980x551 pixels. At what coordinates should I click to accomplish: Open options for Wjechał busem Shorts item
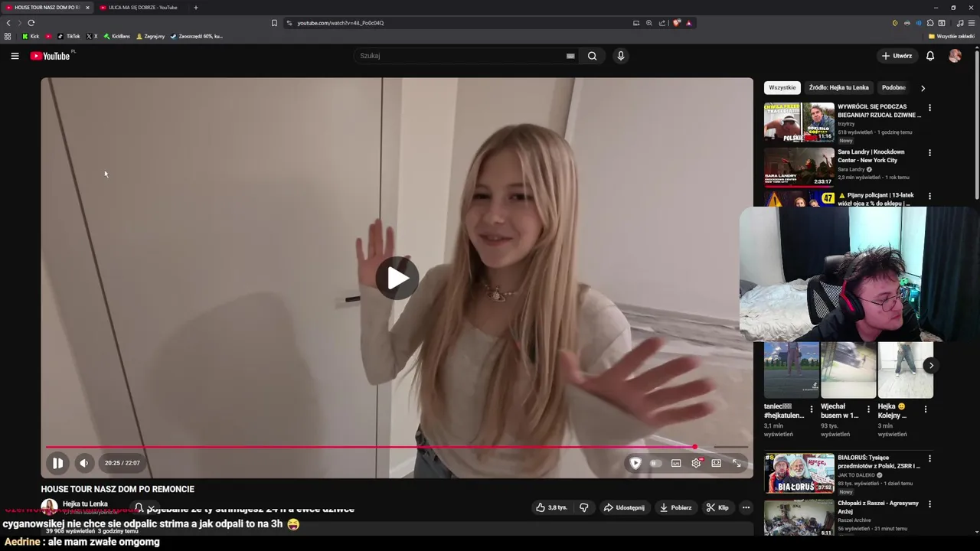coord(868,409)
